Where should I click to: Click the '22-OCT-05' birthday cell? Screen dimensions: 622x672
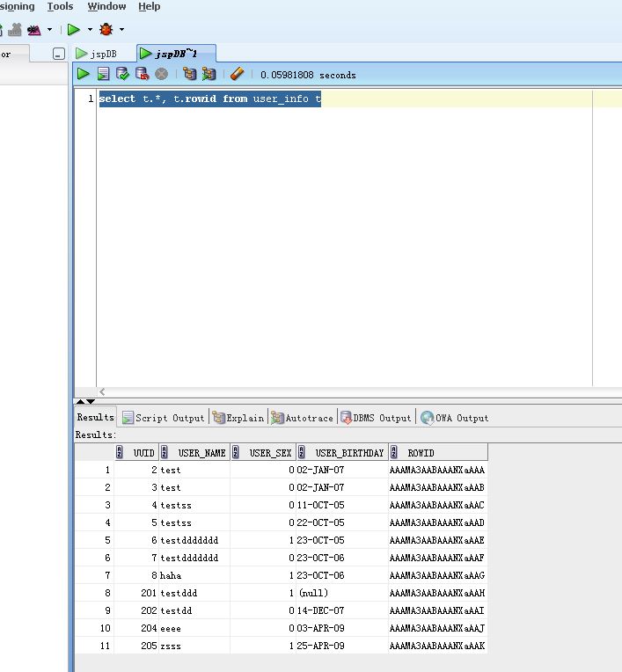(x=342, y=522)
